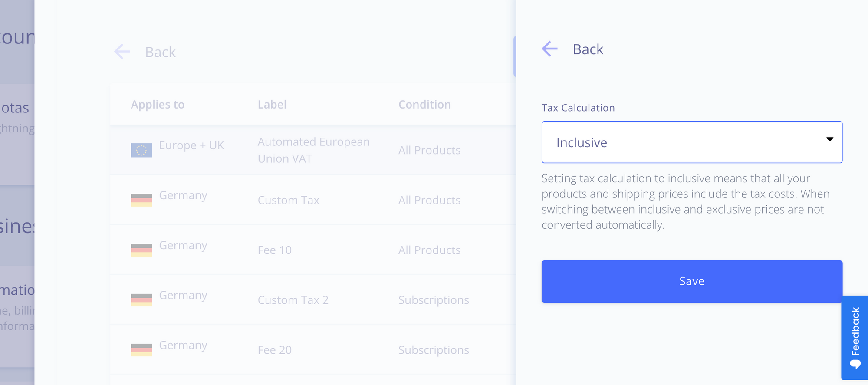The image size is (868, 385).
Task: Click the back arrow in the tax panel
Action: [549, 49]
